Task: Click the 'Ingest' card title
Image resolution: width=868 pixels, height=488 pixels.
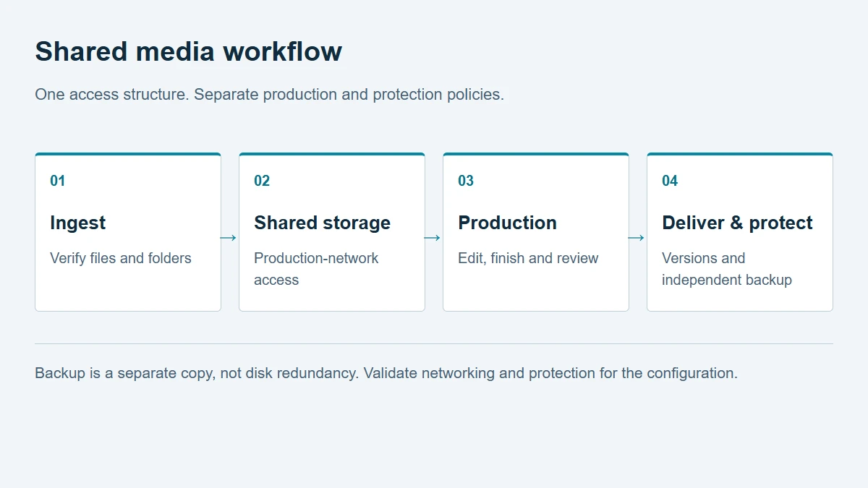Action: 78,223
